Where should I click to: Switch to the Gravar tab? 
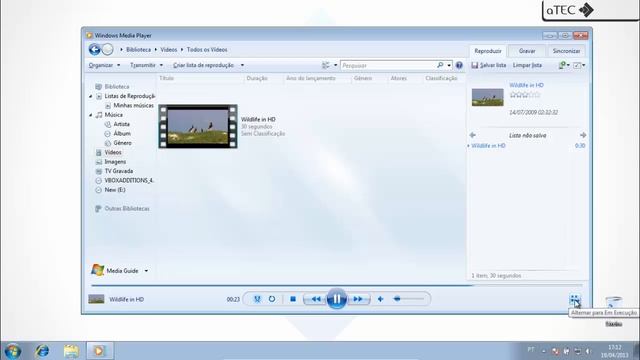pyautogui.click(x=527, y=51)
